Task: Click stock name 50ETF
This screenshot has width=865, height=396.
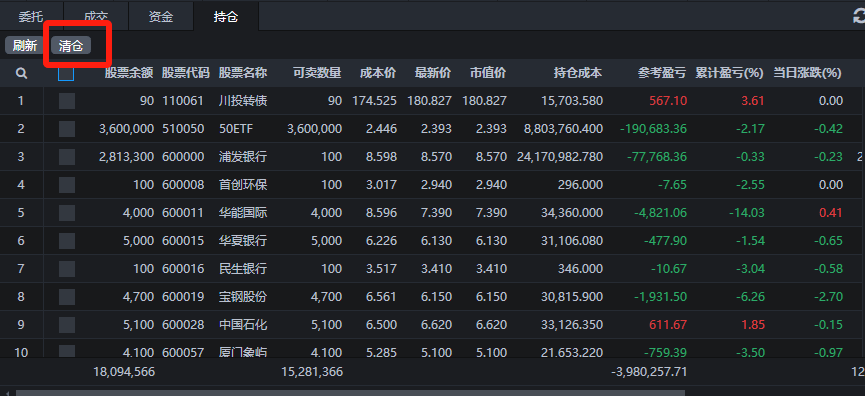Action: [237, 129]
